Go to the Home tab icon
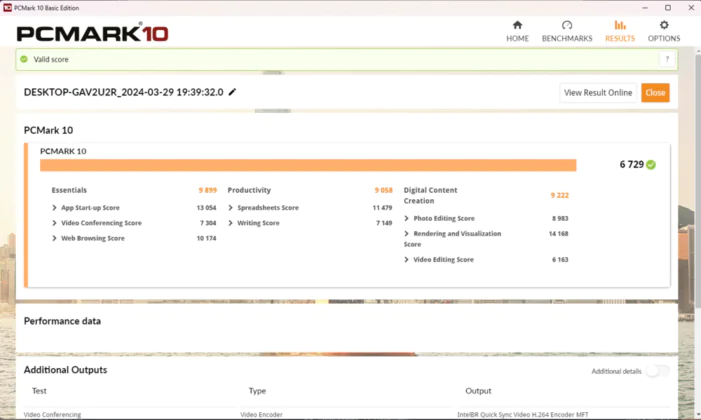 click(517, 25)
